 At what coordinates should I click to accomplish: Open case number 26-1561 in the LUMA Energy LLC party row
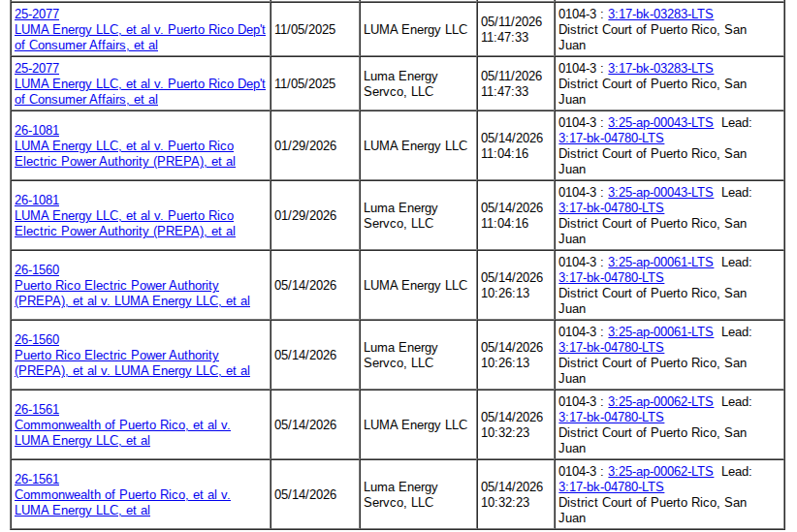click(x=37, y=409)
